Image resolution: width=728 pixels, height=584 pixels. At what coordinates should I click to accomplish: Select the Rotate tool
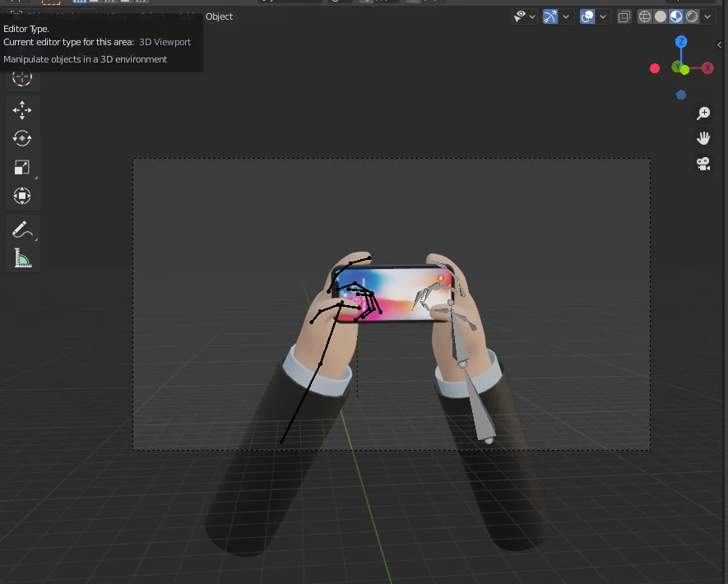(22, 138)
